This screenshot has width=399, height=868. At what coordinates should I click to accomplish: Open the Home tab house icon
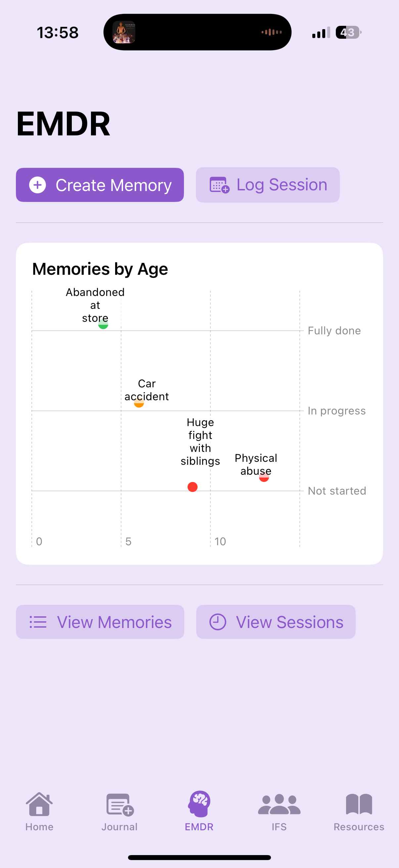click(x=39, y=804)
